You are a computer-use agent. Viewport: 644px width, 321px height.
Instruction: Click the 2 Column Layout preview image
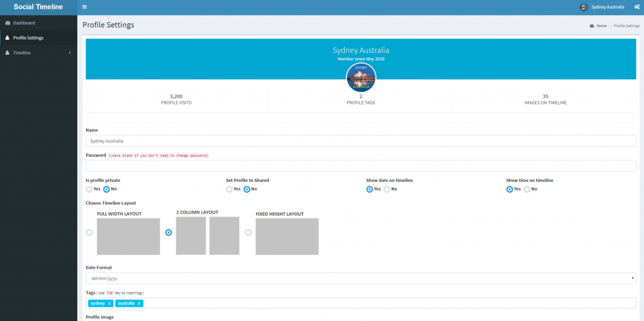click(x=208, y=236)
